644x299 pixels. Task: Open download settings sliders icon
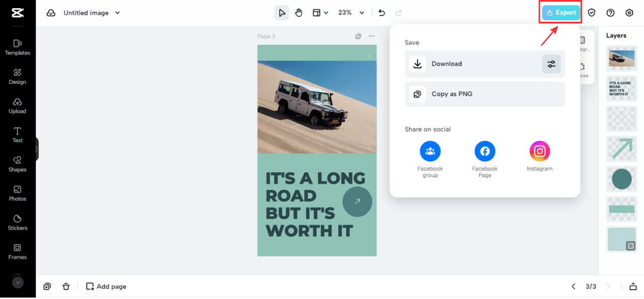coord(551,64)
